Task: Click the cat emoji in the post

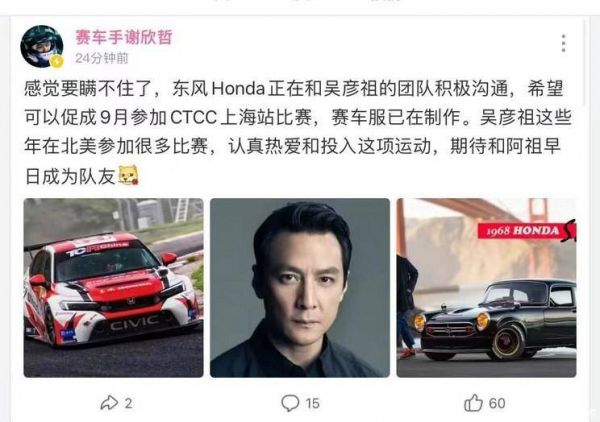Action: coord(128,175)
